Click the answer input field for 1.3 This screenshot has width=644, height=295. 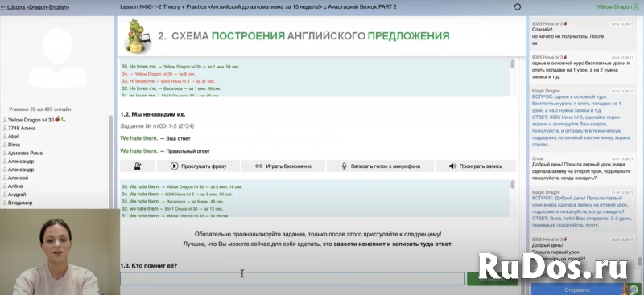[292, 279]
